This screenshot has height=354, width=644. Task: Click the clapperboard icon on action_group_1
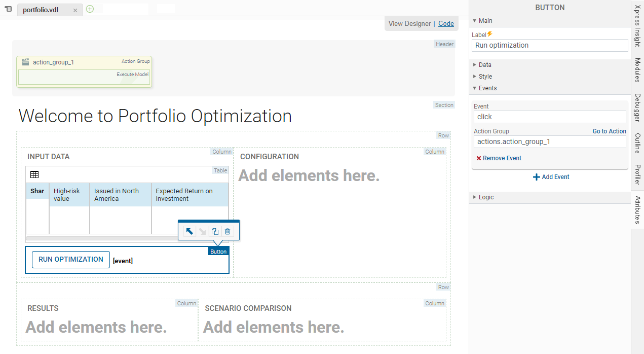click(x=25, y=62)
